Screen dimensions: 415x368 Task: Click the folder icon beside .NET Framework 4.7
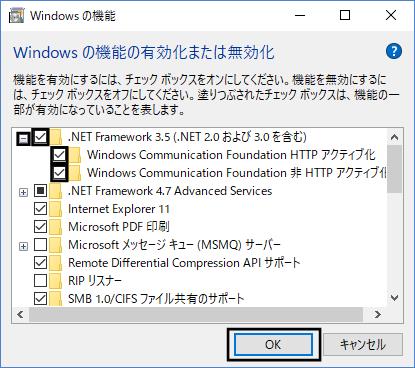coord(56,191)
